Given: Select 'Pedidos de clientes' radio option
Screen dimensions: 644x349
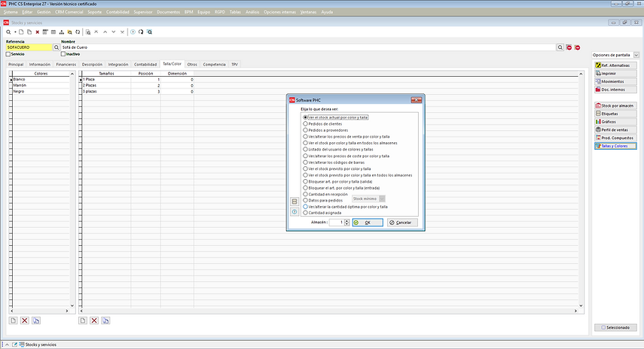Looking at the screenshot, I should click(305, 123).
